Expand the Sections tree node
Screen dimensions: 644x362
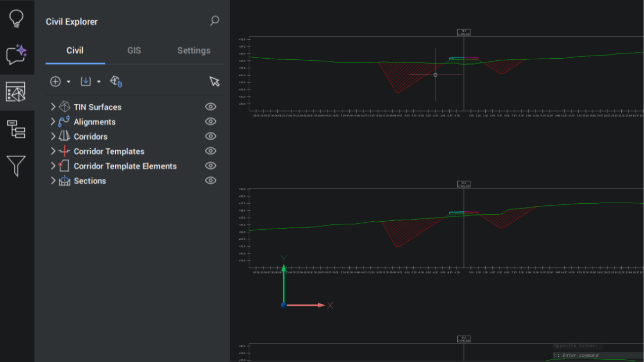click(53, 181)
